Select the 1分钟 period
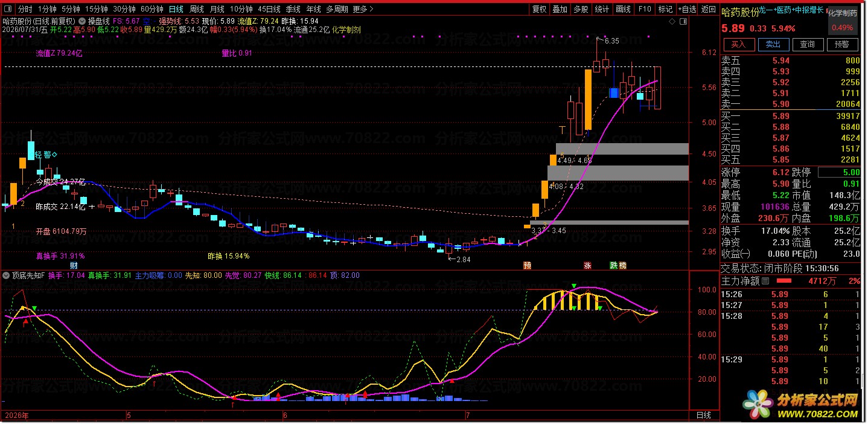This screenshot has width=868, height=424. coord(47,9)
